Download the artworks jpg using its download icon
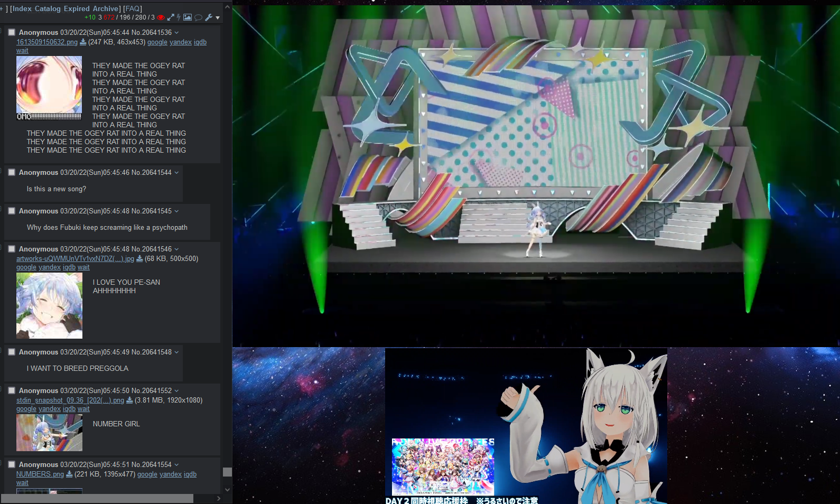The image size is (840, 504). (139, 259)
